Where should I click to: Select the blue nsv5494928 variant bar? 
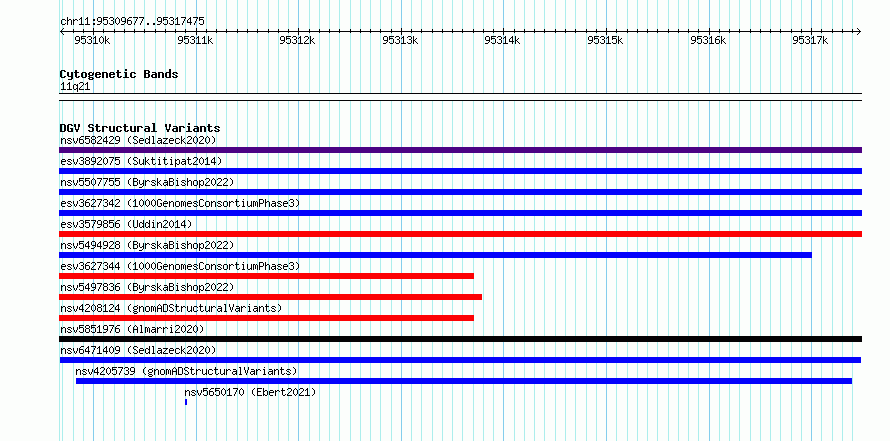point(435,255)
